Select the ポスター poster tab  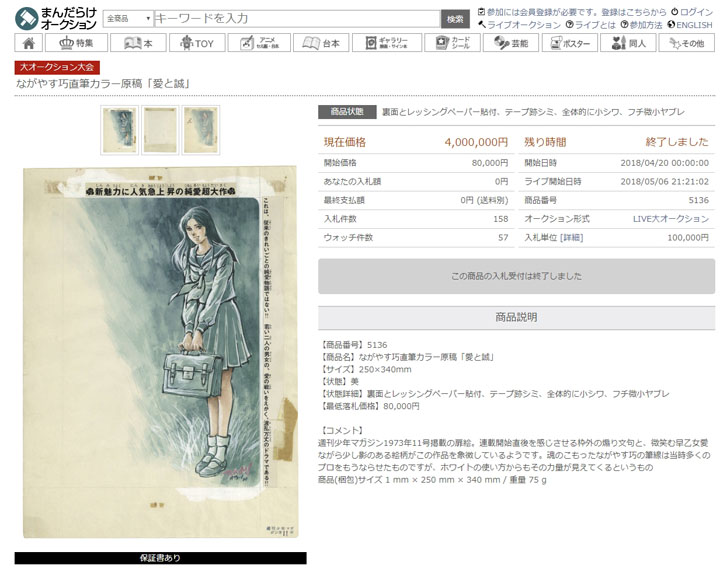568,43
